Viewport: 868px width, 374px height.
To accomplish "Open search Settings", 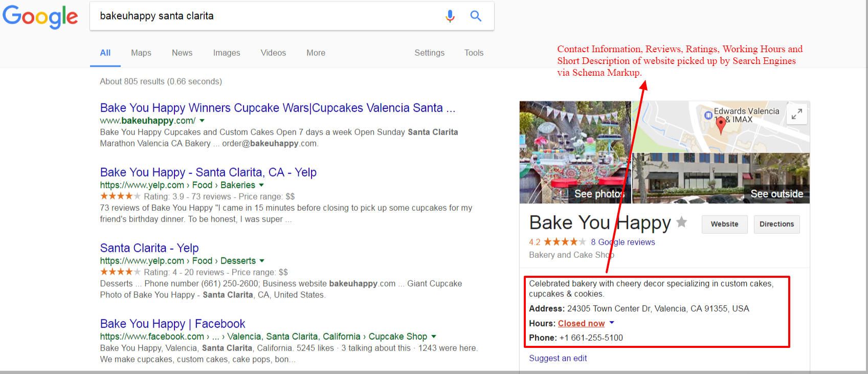I will point(429,53).
